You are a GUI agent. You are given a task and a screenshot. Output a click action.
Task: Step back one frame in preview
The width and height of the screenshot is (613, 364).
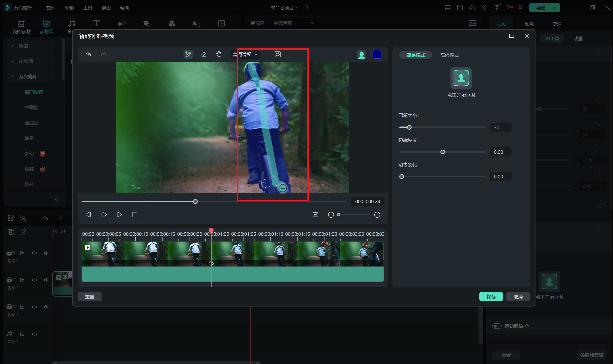[x=88, y=215]
